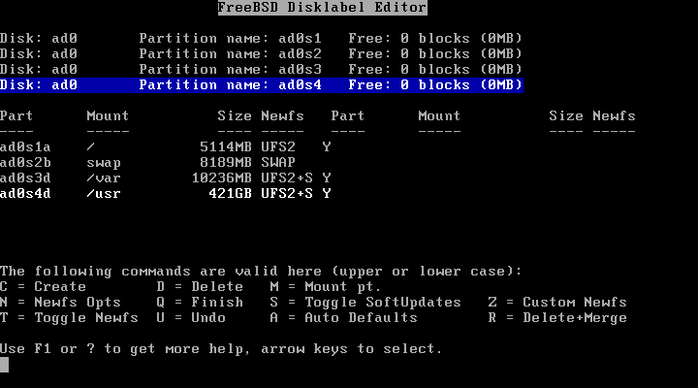Click the Z = Custom Newfs command
Image resolution: width=698 pixels, height=388 pixels.
click(x=557, y=303)
